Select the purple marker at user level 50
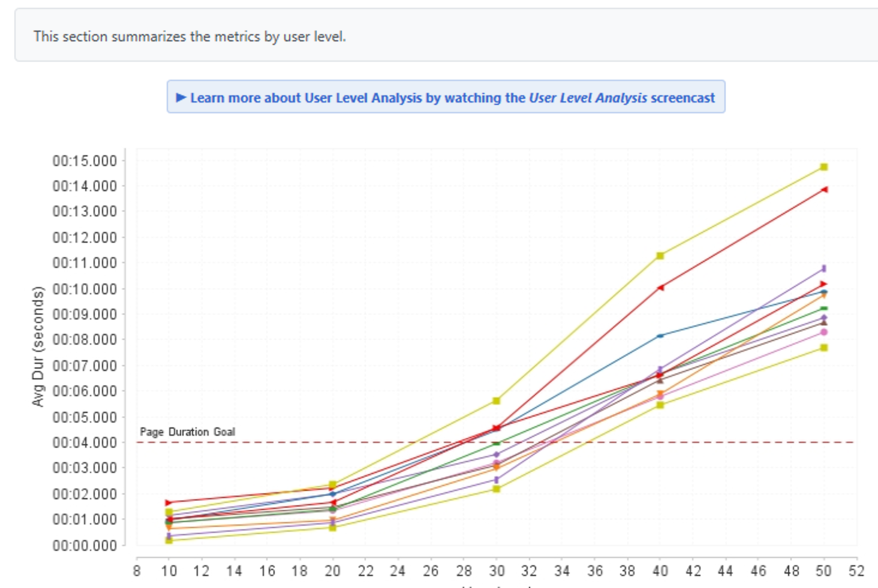The width and height of the screenshot is (878, 588). 823,269
